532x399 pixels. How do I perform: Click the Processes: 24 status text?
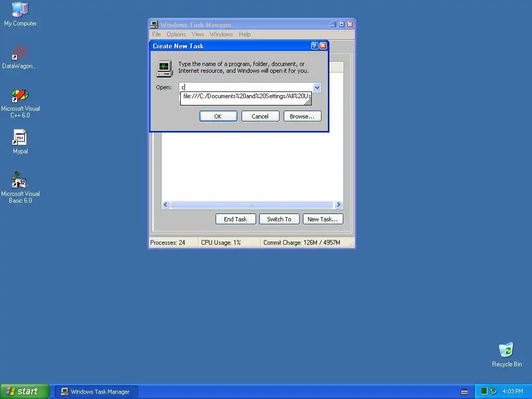pos(168,243)
